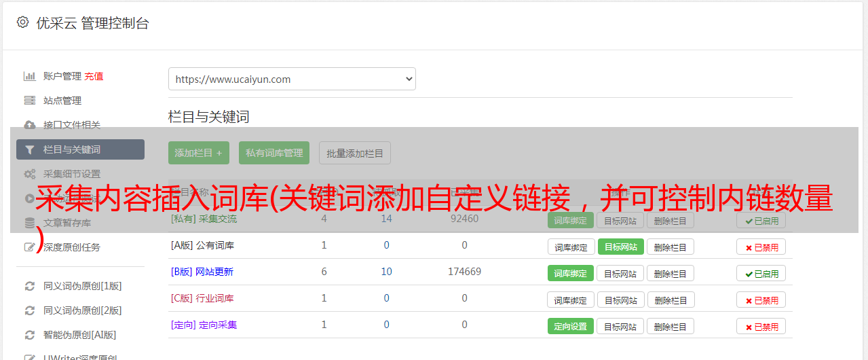Toggle 已禁用 status for 行业词库 row
Screen dimensions: 868x360
point(761,300)
